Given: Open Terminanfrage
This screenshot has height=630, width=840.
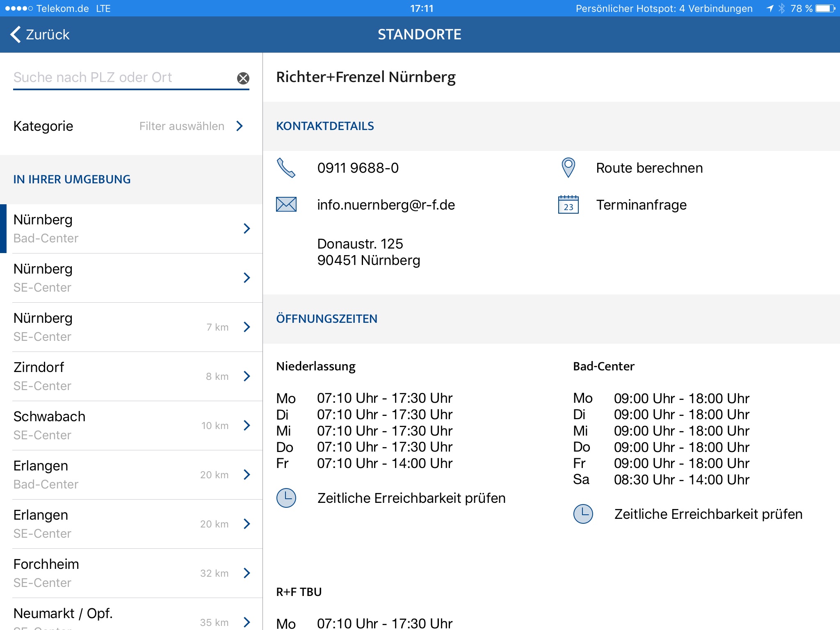Looking at the screenshot, I should [x=641, y=205].
